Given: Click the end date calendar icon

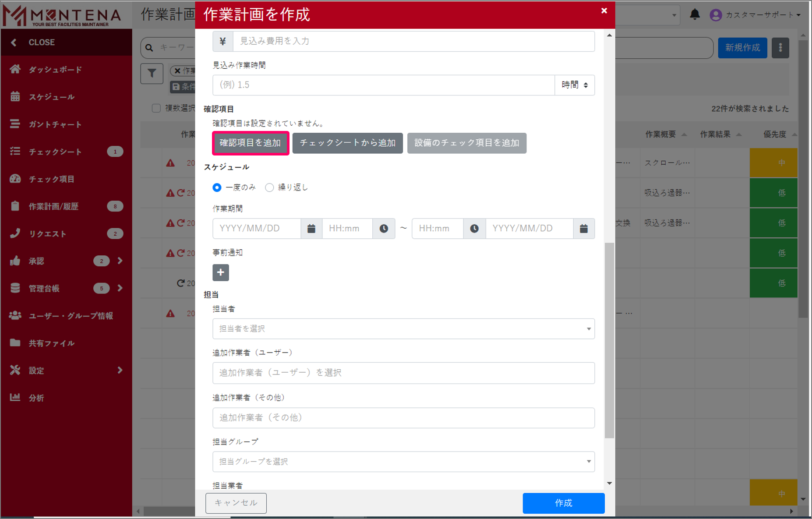Looking at the screenshot, I should tap(584, 229).
